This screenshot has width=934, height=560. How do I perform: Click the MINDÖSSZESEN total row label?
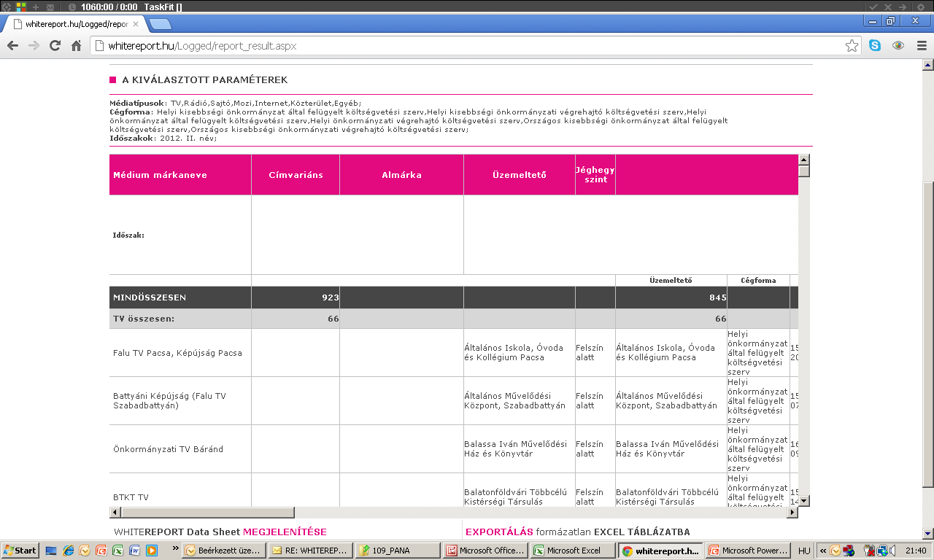tap(150, 297)
